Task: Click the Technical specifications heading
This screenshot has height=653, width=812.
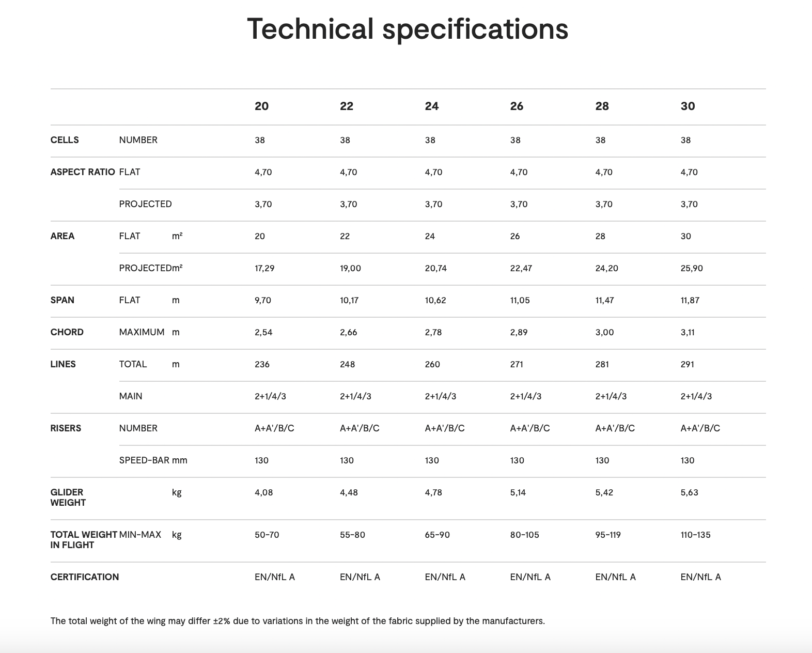Action: pos(408,29)
